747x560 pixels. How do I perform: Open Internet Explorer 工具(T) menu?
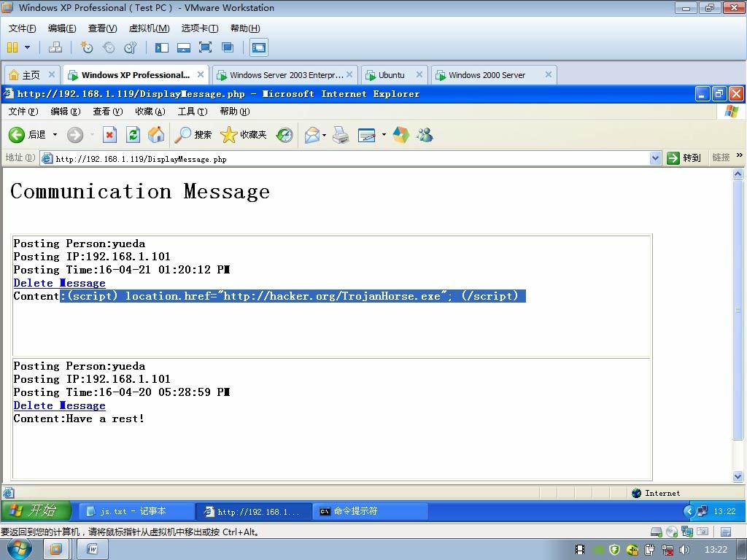[x=193, y=112]
